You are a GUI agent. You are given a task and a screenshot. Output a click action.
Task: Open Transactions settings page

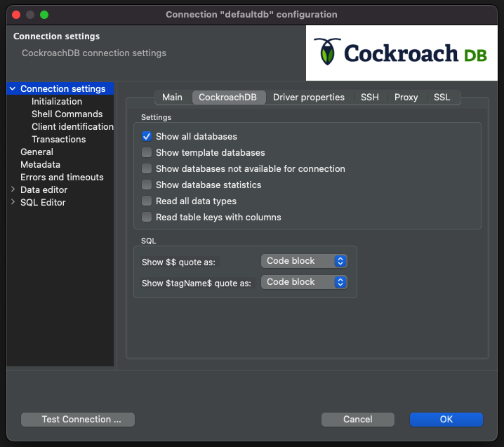click(x=59, y=139)
